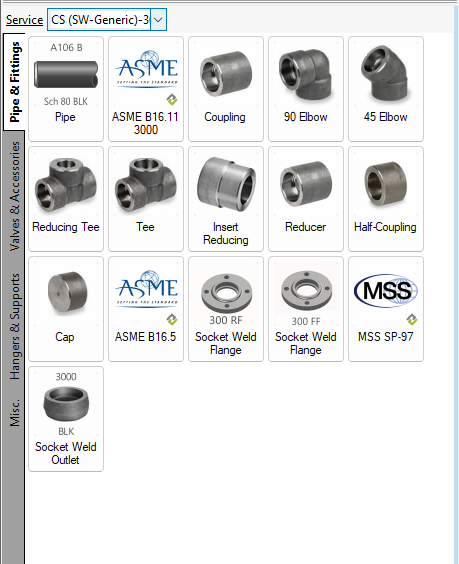This screenshot has height=564, width=459.
Task: Select the Pipe A106 B Sch 80 item
Action: [66, 89]
